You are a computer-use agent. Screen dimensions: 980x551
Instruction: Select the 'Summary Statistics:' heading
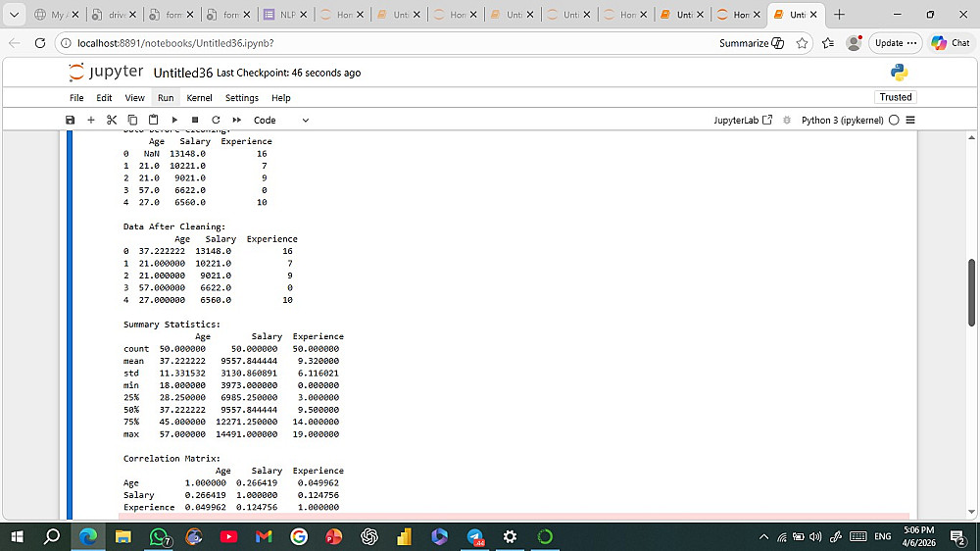pos(171,324)
